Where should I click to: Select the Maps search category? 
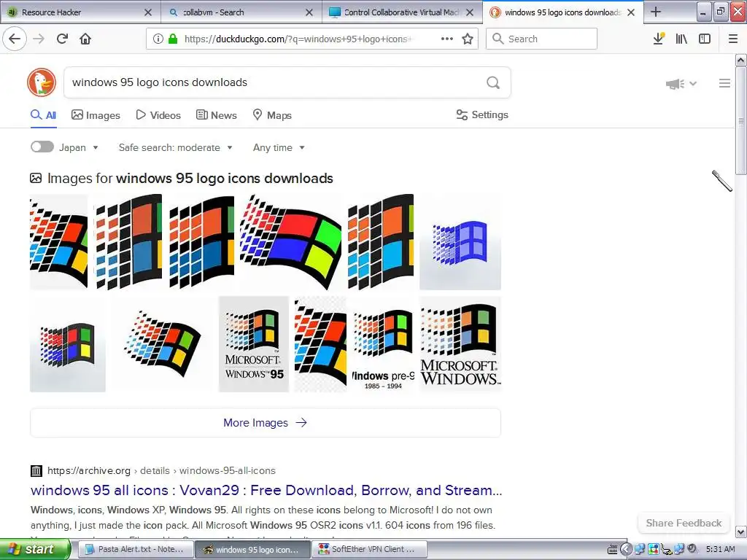click(x=271, y=115)
